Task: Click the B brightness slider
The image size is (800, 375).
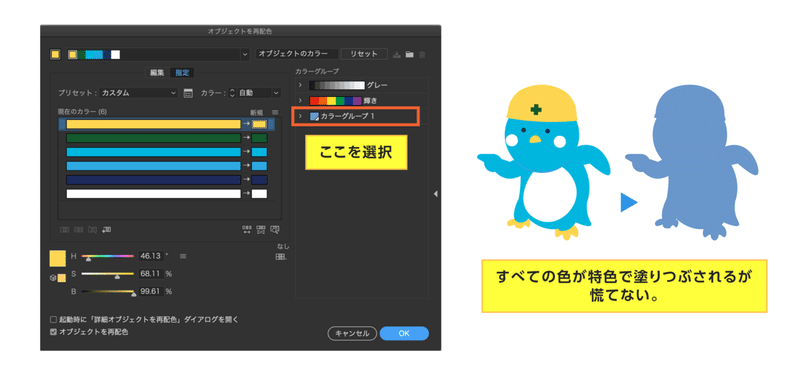Action: pyautogui.click(x=108, y=292)
